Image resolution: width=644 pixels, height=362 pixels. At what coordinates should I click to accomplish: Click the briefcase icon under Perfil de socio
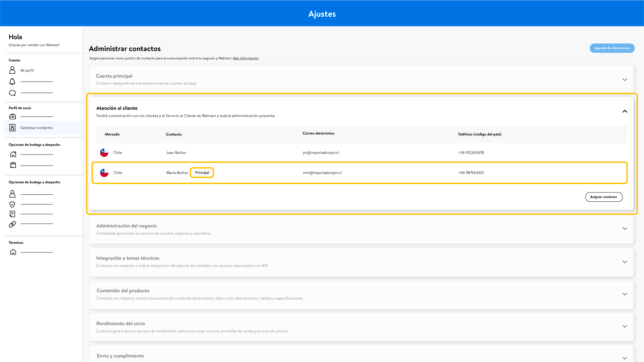tap(13, 117)
